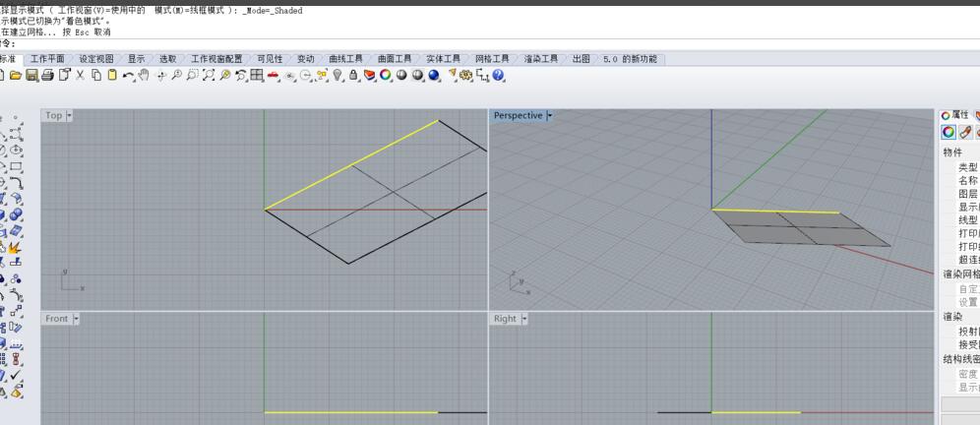Viewport: 980px width, 425px height.
Task: Click the Undo arrow icon
Action: [128, 76]
